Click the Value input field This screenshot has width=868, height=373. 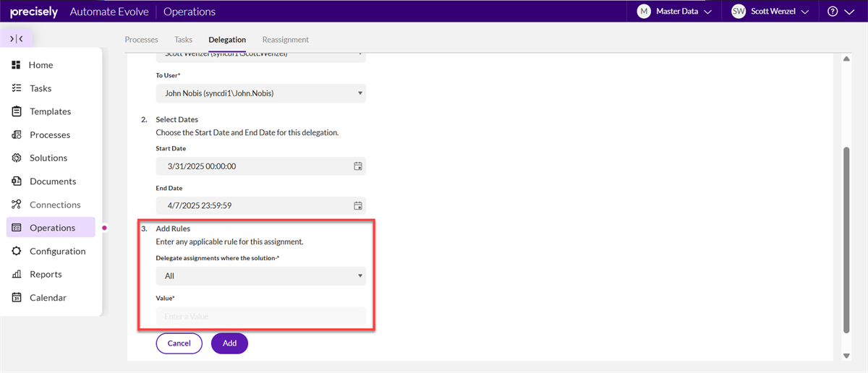pos(261,316)
